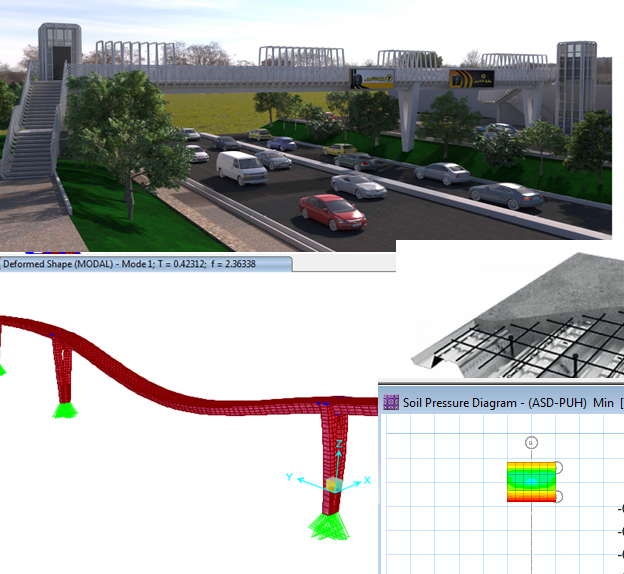Screen dimensions: 624x574
Task: Select the green restraint under the middle column
Action: tap(66, 409)
